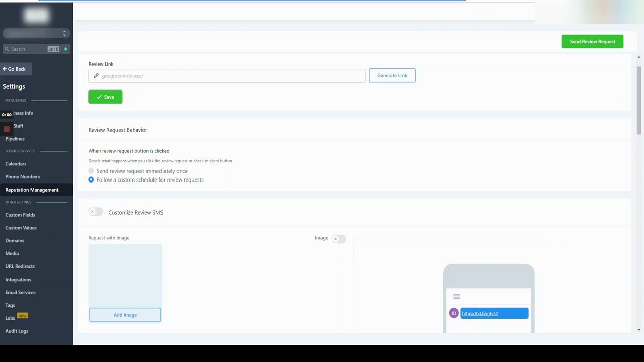Click the Generate Link button

(392, 76)
